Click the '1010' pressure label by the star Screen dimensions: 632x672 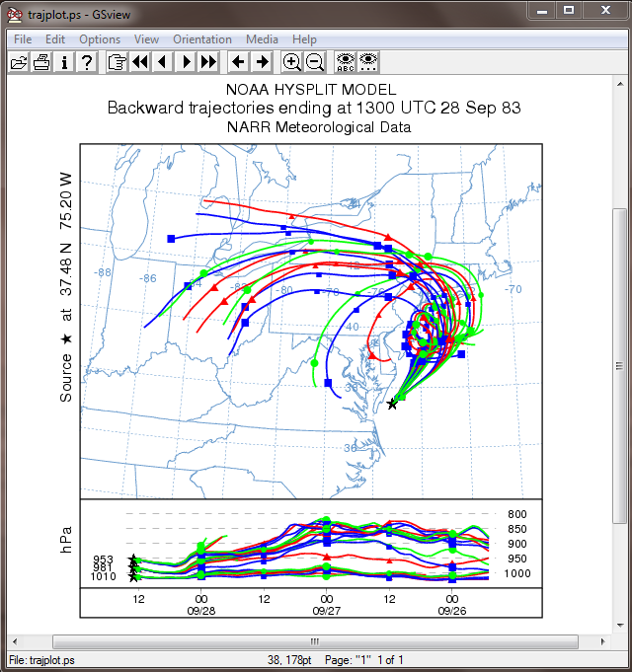[x=104, y=576]
